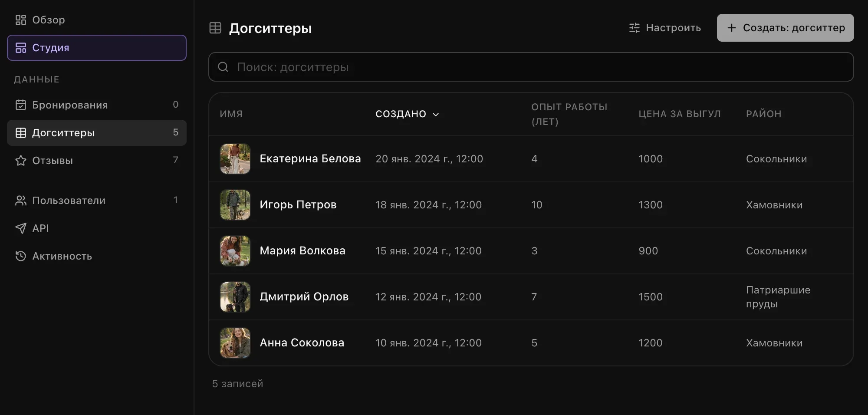Select the name Мария Волкова
Viewport: 868px width, 415px height.
tap(302, 251)
